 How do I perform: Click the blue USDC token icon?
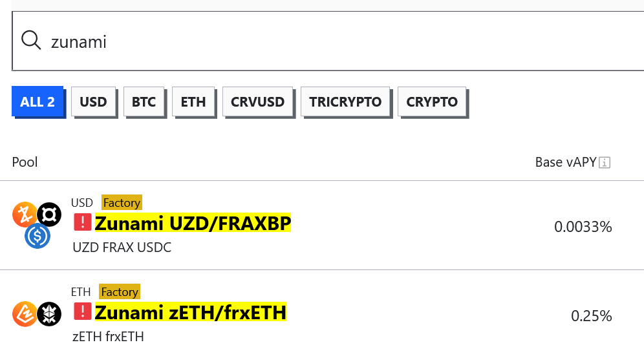tap(37, 236)
